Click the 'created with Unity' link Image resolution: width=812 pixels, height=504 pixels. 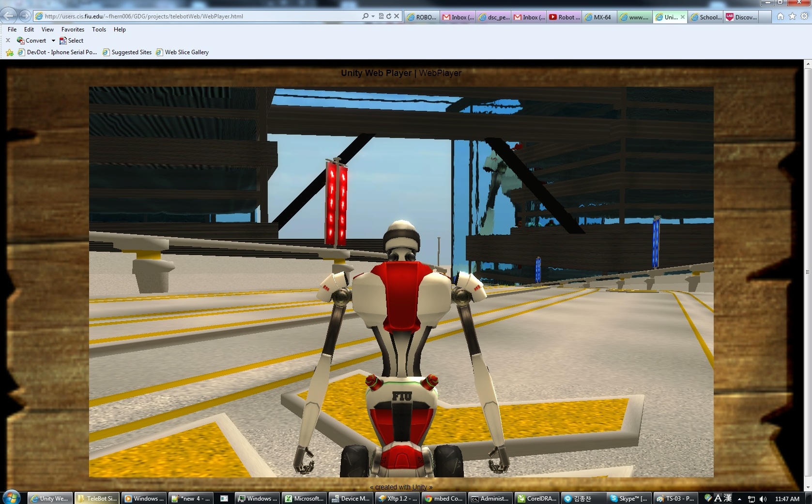[401, 487]
